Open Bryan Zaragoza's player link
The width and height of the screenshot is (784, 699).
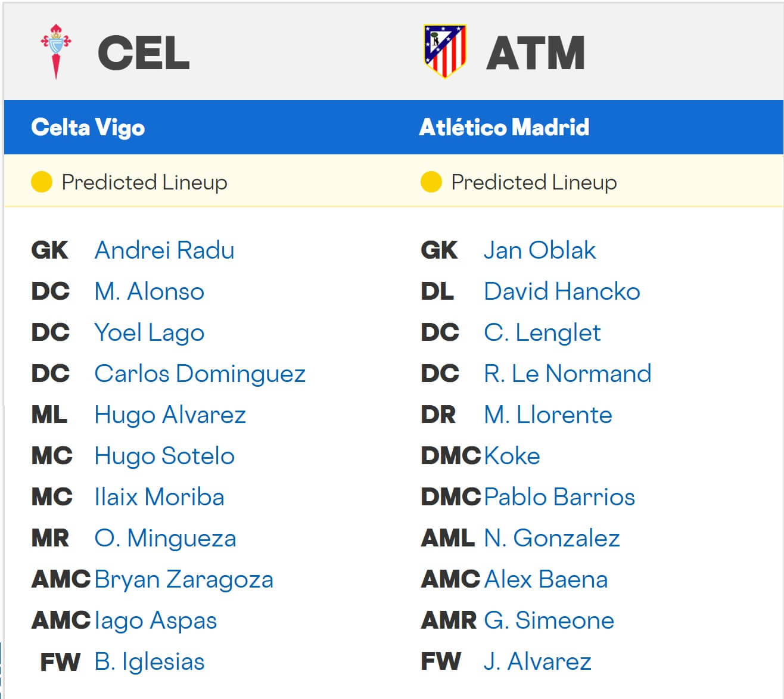(183, 579)
